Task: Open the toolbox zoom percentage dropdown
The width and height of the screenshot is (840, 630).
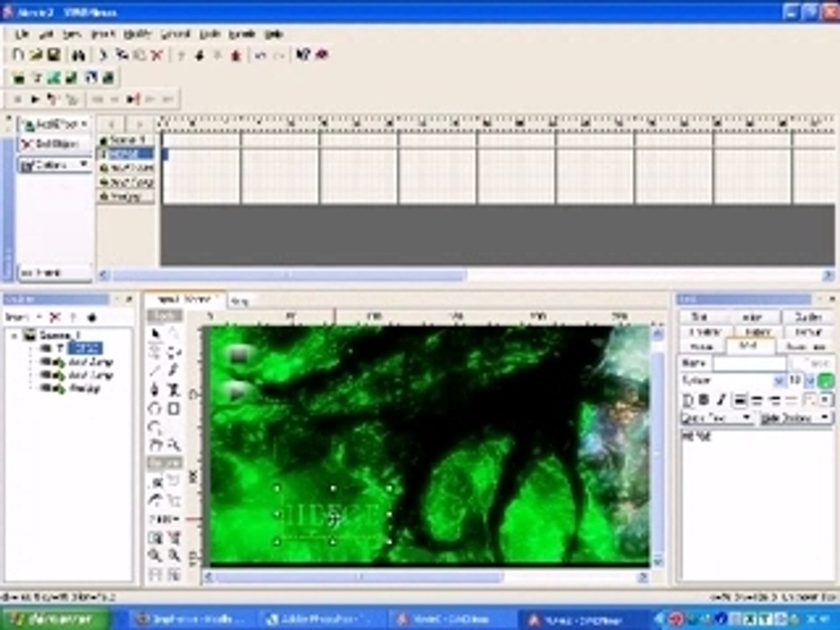Action: pyautogui.click(x=165, y=519)
